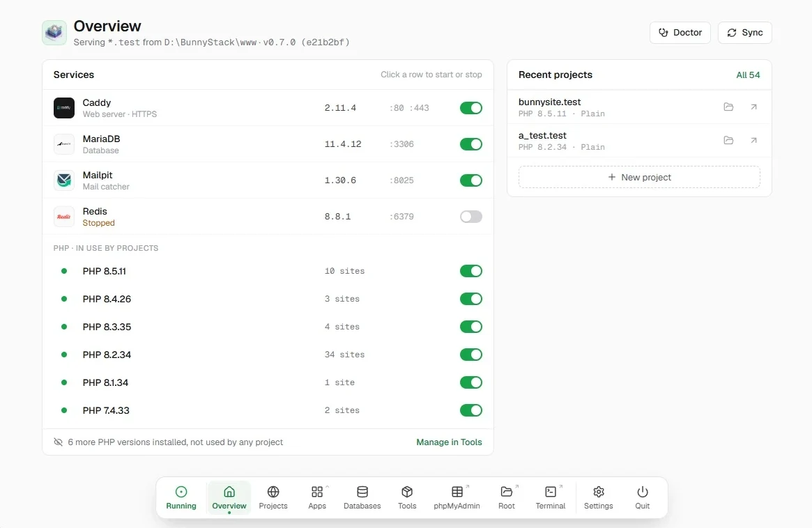The image size is (812, 528).
Task: Click the Mailpit version 1.30.6 text
Action: [x=340, y=180]
